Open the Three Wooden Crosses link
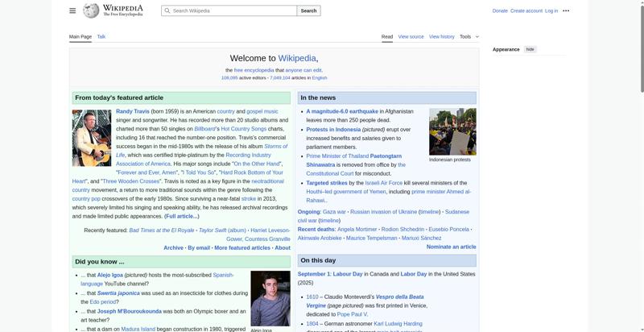644x332 pixels. coord(130,181)
